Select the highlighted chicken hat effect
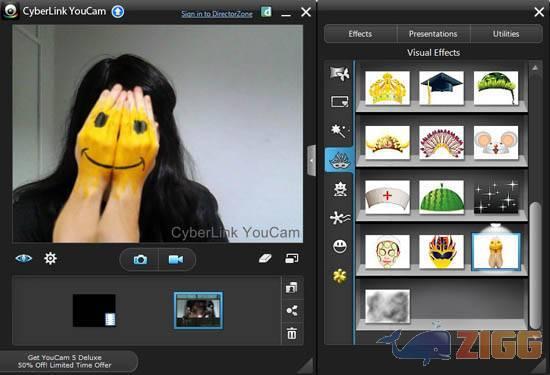Image resolution: width=550 pixels, height=375 pixels. 496,252
